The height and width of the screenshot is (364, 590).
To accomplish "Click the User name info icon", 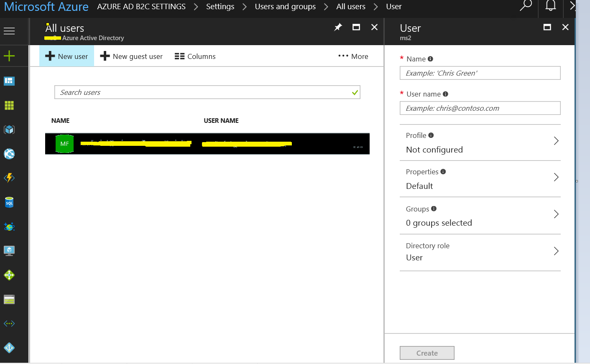I will click(445, 94).
